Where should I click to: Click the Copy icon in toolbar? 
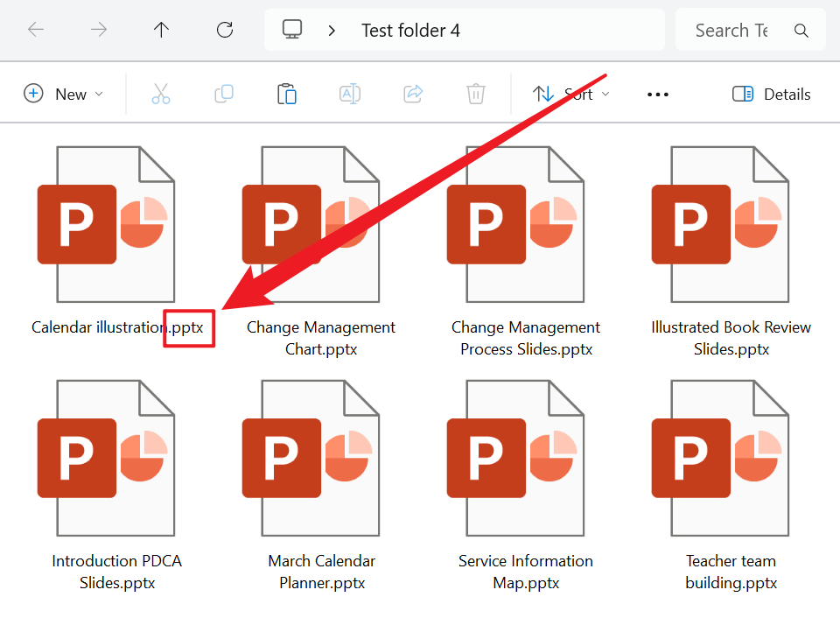224,94
